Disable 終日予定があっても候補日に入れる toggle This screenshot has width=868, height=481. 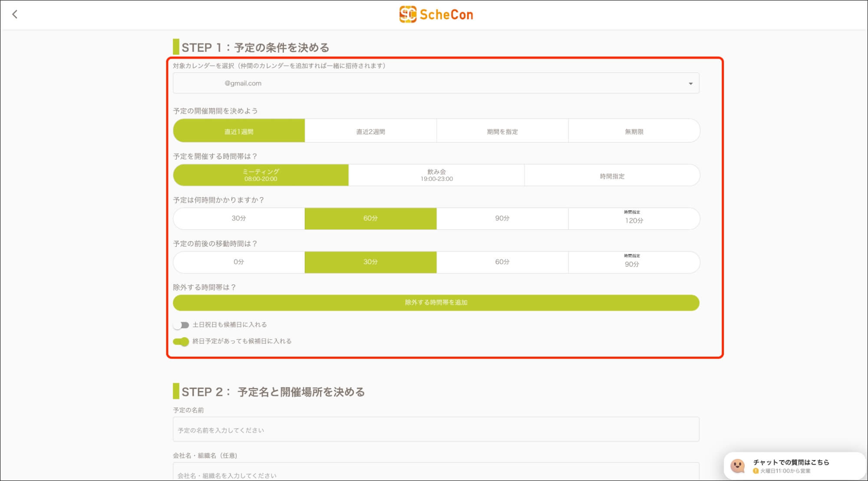[181, 342]
